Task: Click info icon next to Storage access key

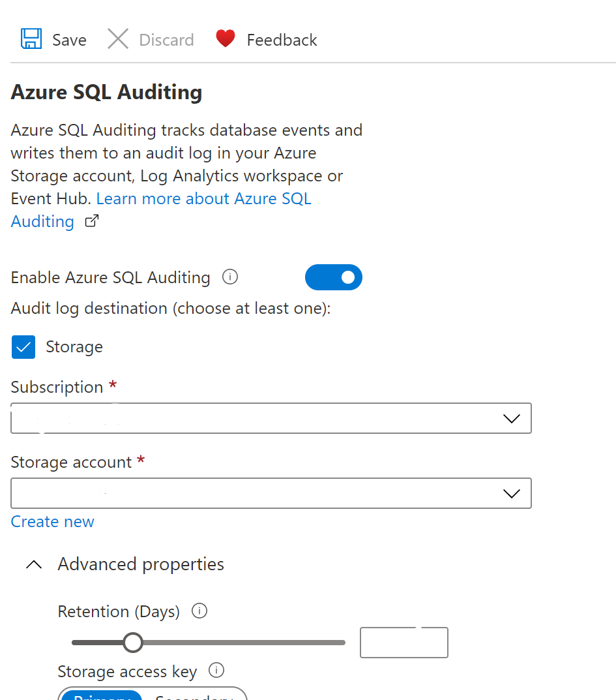Action: click(216, 671)
